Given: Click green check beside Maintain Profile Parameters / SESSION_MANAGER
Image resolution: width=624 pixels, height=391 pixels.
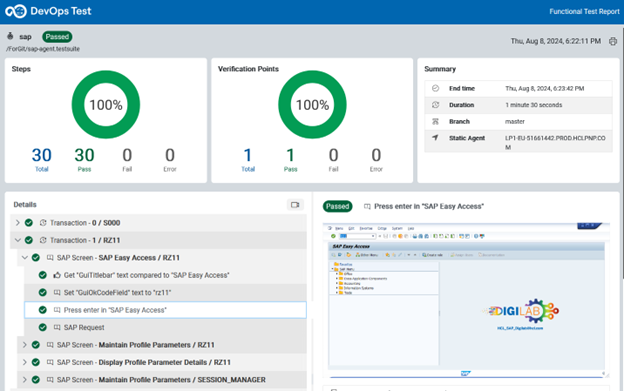Looking at the screenshot, I should point(36,380).
